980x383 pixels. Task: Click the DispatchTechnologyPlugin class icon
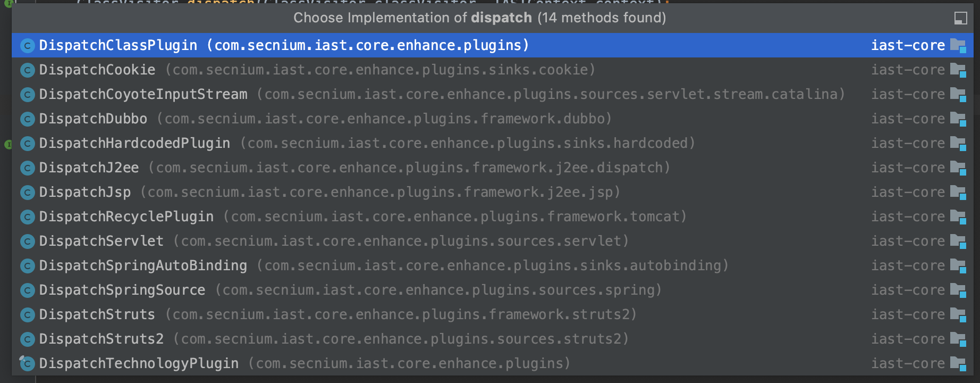point(27,364)
